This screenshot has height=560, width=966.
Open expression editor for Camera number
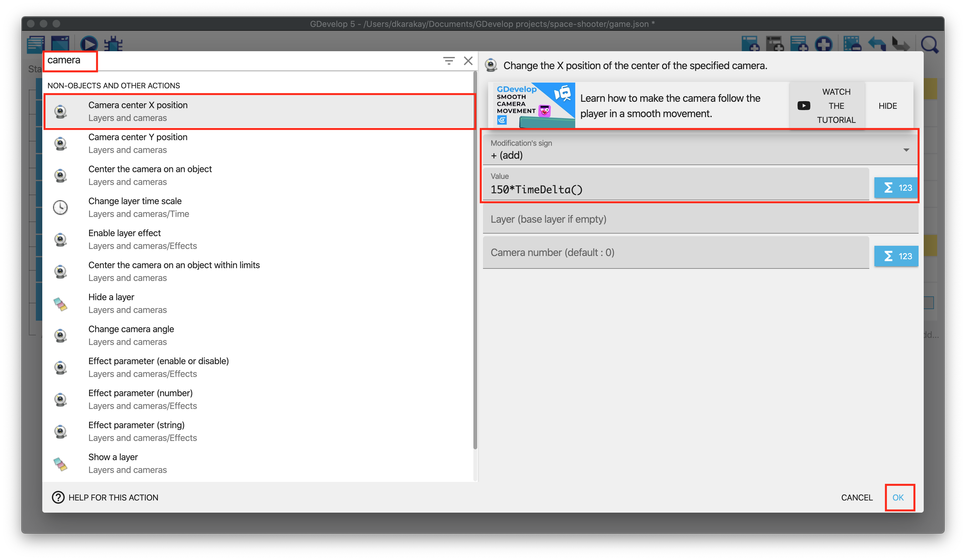click(896, 256)
